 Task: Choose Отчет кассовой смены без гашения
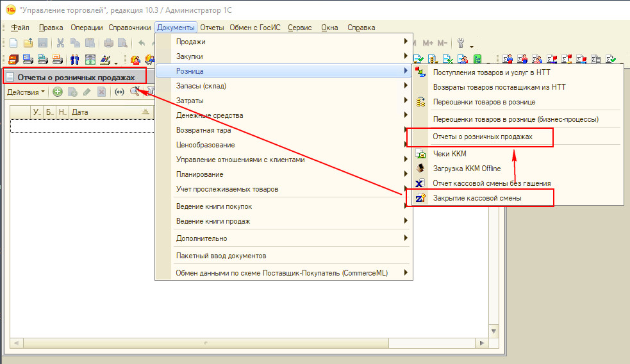(x=492, y=183)
